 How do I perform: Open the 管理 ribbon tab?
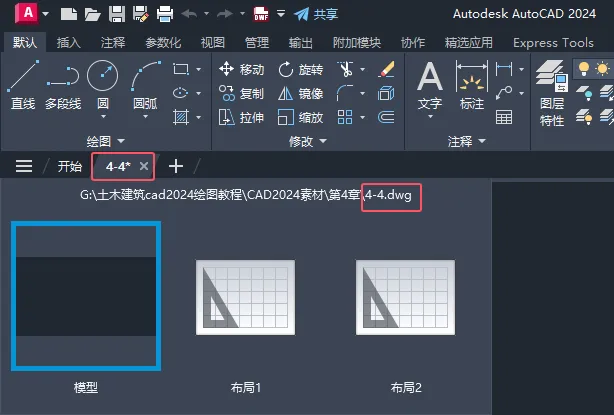click(256, 42)
